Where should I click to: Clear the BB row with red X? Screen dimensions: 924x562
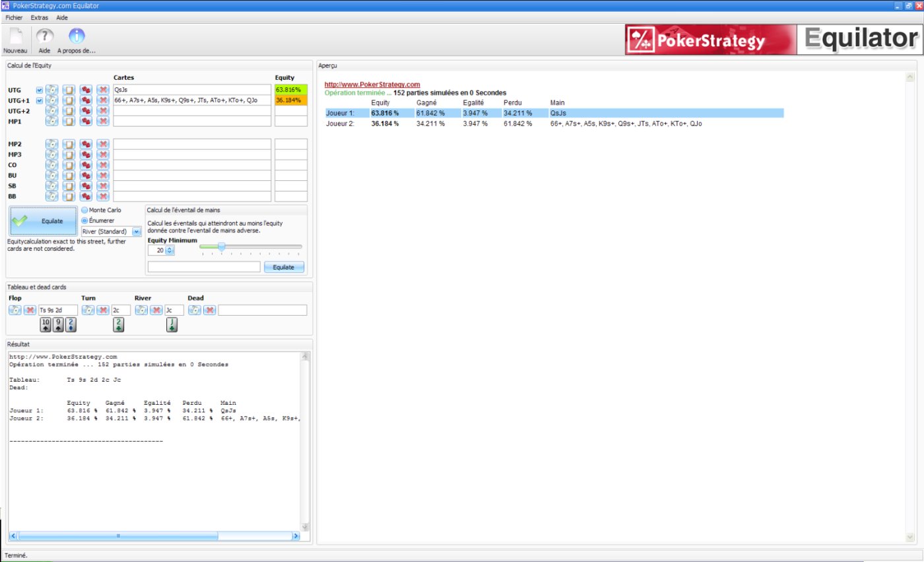click(x=103, y=197)
